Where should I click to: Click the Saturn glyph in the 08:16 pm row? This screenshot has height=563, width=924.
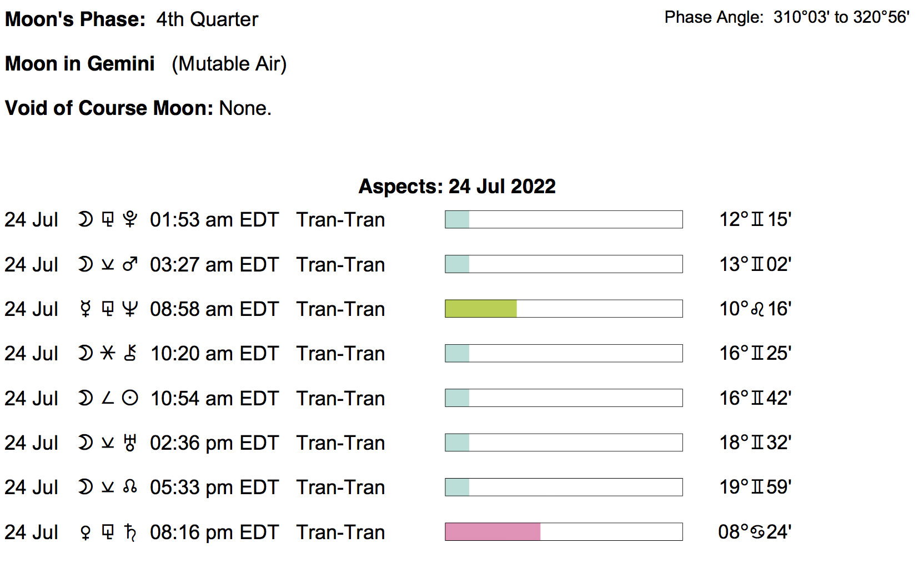130,532
